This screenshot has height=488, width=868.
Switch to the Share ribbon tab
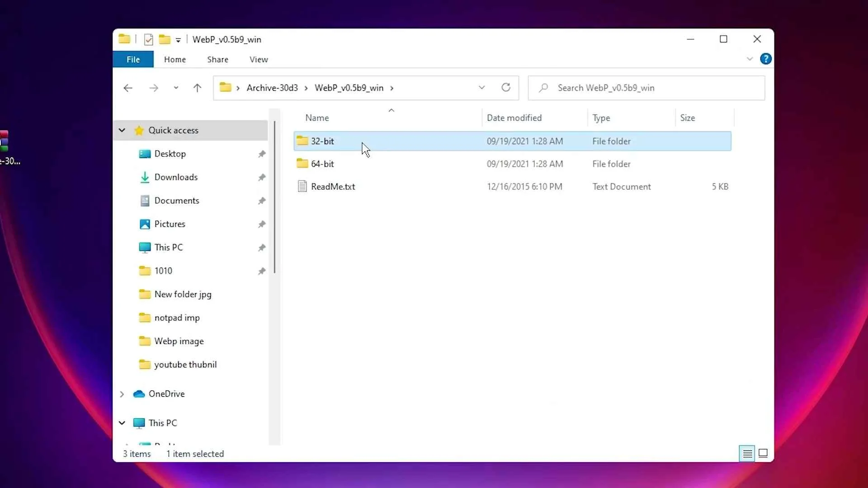click(x=217, y=59)
